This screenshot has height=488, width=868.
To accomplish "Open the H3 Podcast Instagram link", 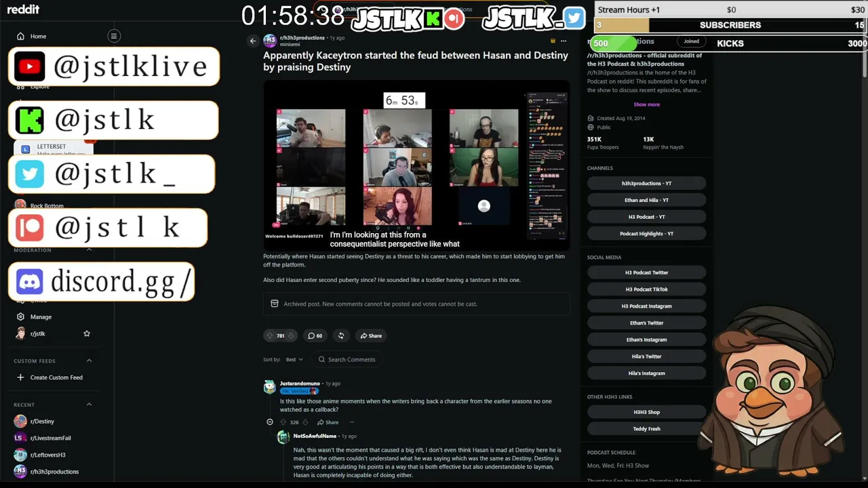I will [646, 306].
